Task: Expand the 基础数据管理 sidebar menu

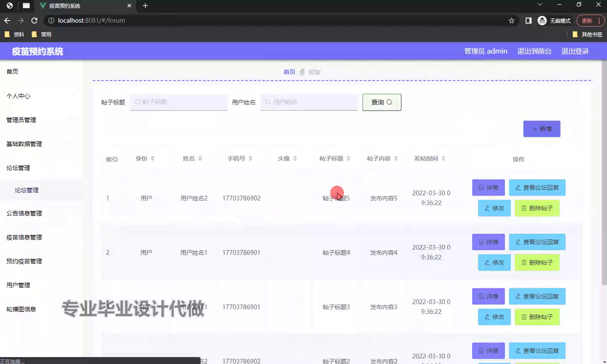Action: coord(41,144)
